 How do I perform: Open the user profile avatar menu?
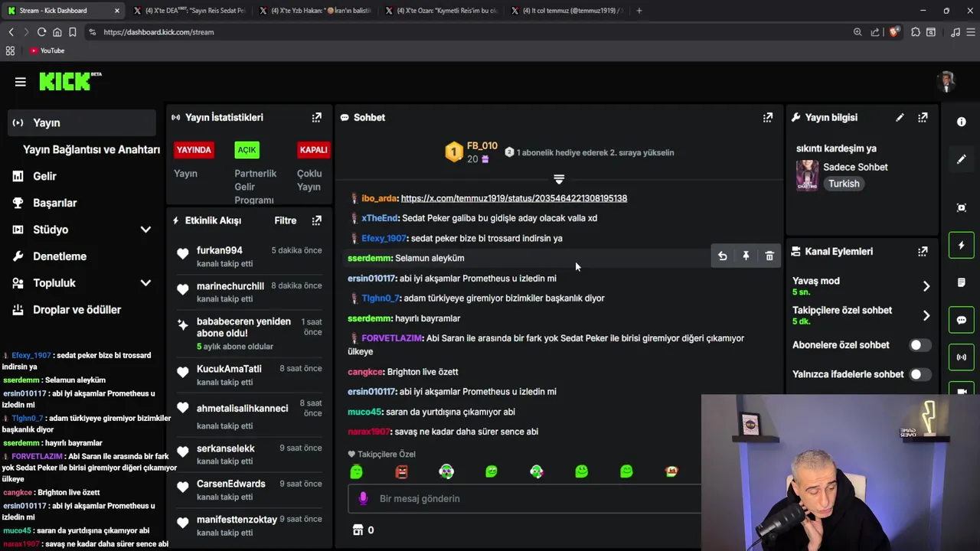click(x=947, y=82)
